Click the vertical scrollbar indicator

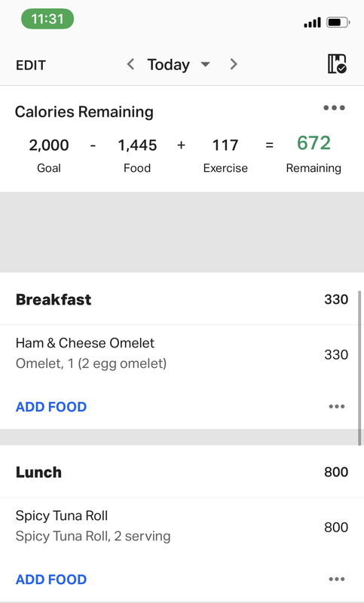coord(359,368)
